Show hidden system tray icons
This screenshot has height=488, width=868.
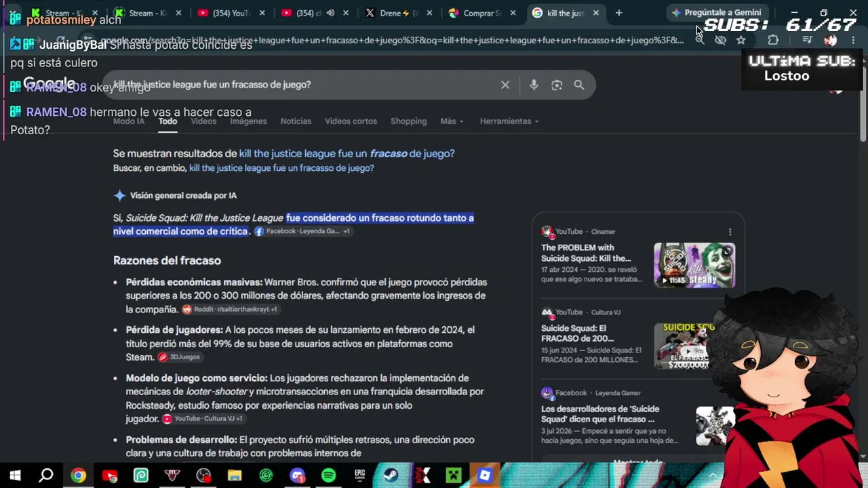[712, 476]
